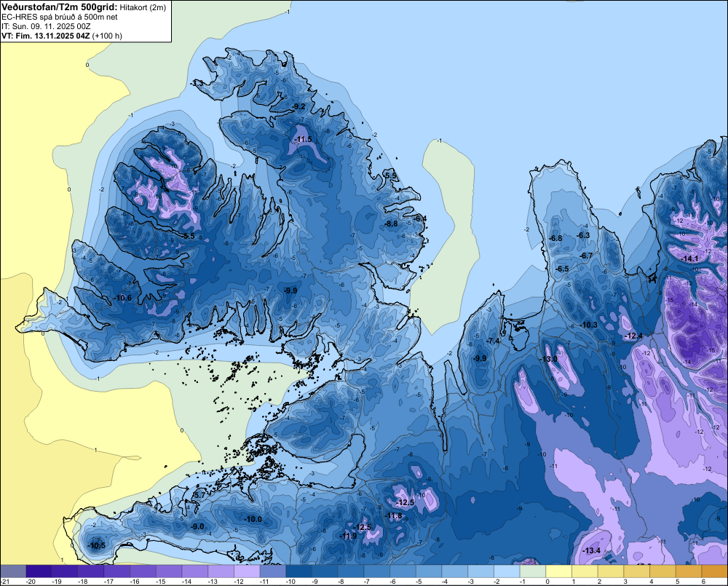728x586 pixels.
Task: Click the map title 'Veðurstofan/T2m 500grid'
Action: click(58, 7)
